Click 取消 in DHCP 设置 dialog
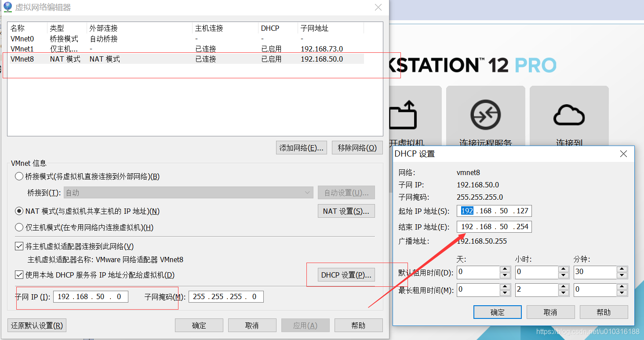This screenshot has height=340, width=644. [551, 312]
